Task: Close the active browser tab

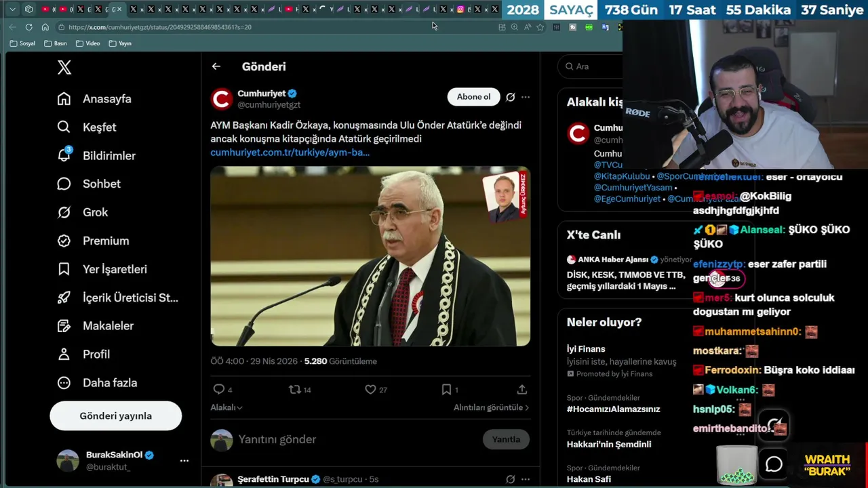Action: pyautogui.click(x=120, y=9)
